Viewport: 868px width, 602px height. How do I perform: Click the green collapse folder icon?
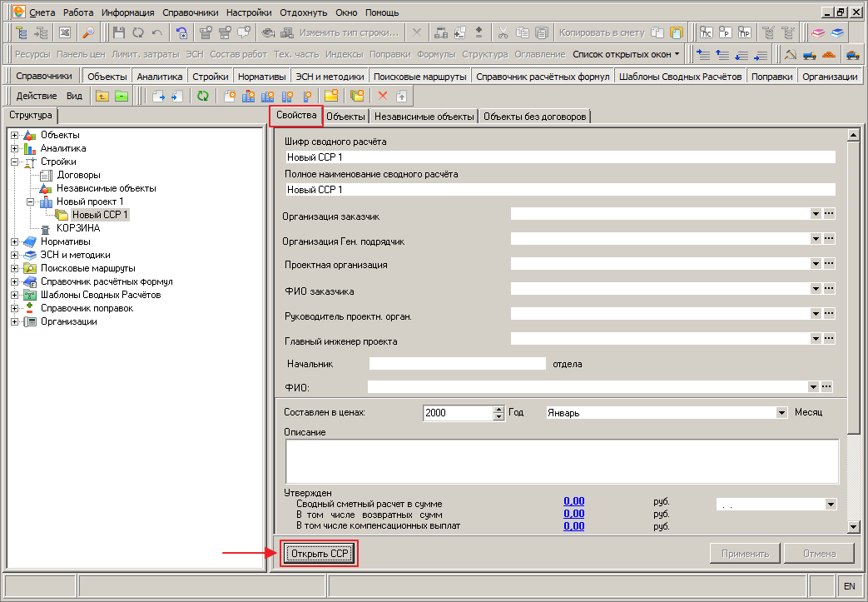tap(122, 96)
